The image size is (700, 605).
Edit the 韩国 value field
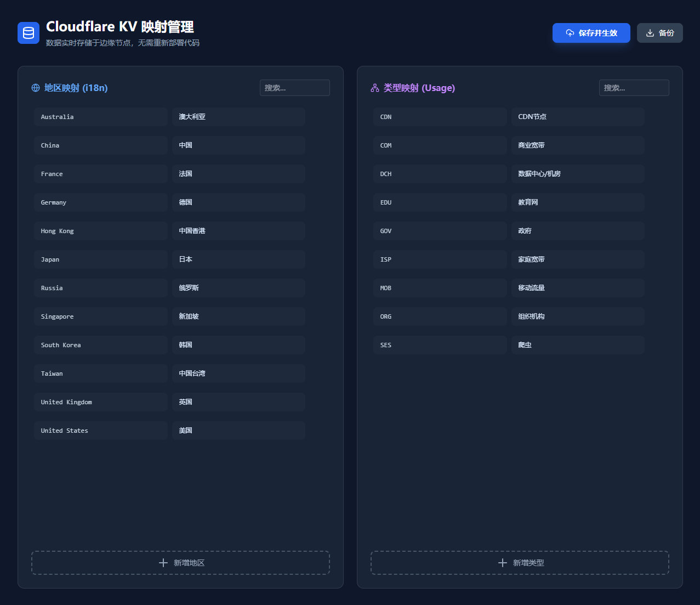click(x=238, y=345)
